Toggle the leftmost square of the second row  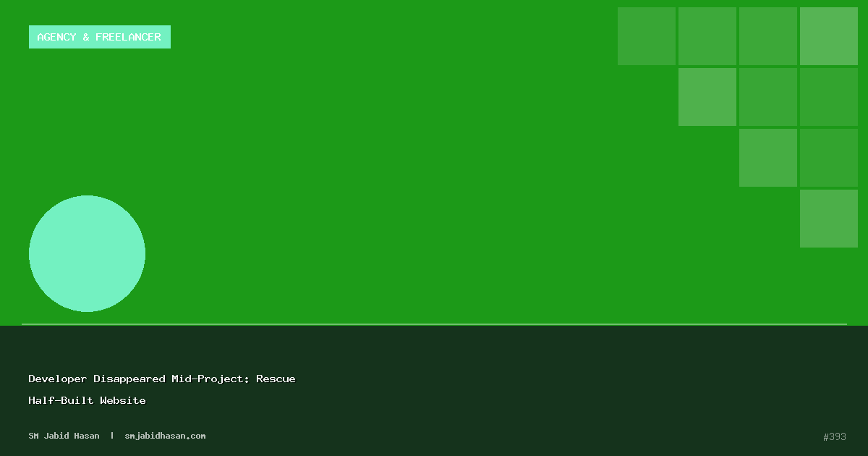click(707, 97)
